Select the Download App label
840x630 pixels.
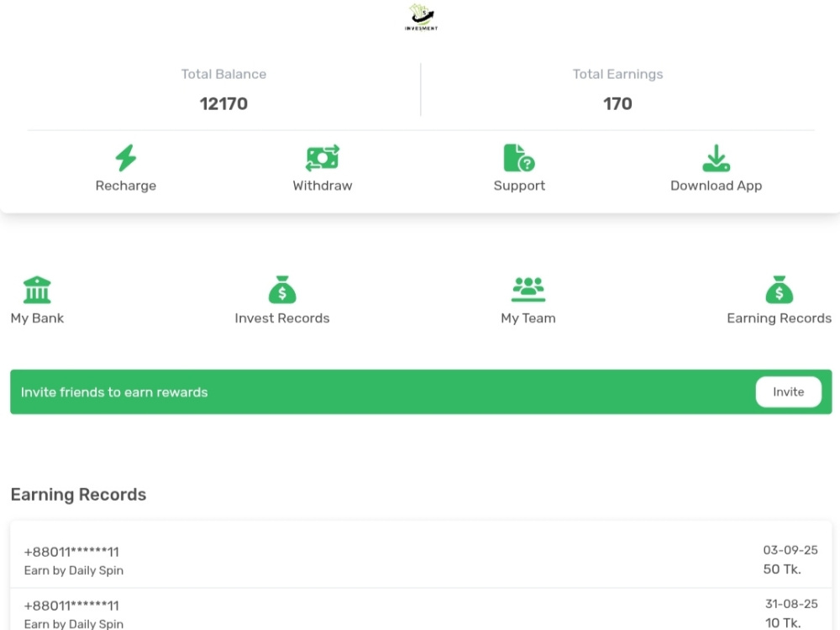coord(717,186)
